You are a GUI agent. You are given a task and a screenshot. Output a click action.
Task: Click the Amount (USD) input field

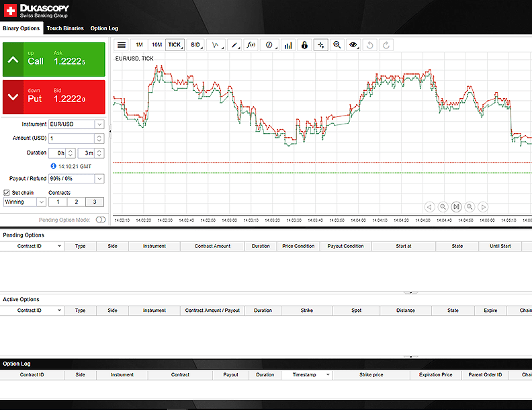point(72,138)
